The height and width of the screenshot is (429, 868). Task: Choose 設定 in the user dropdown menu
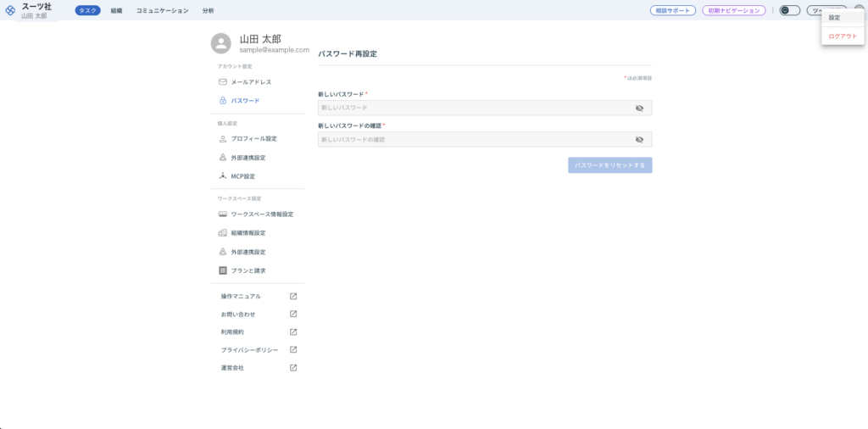coord(843,18)
